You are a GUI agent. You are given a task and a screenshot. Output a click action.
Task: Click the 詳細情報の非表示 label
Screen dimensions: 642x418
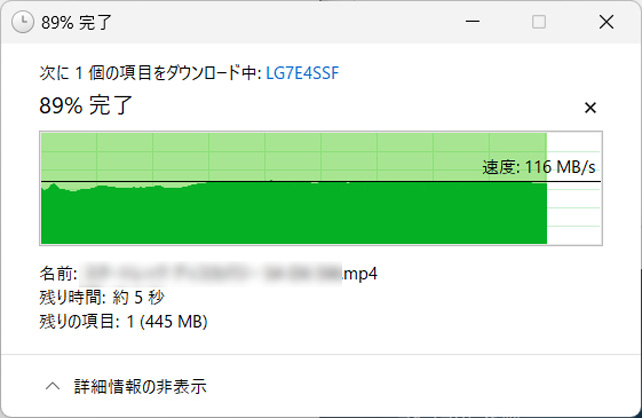pyautogui.click(x=140, y=386)
